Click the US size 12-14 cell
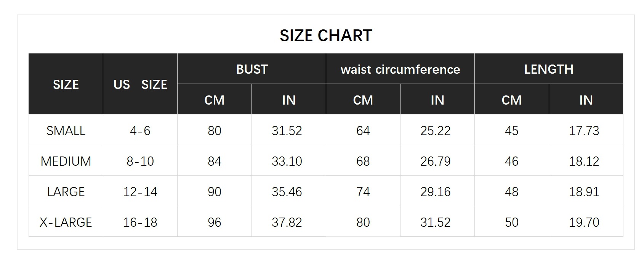Screen dimensions: 644x263 click(140, 191)
